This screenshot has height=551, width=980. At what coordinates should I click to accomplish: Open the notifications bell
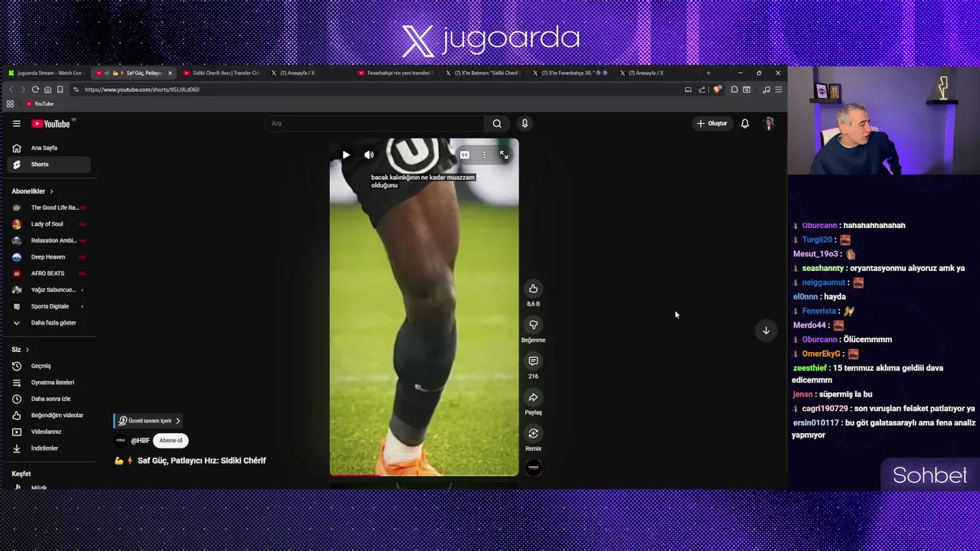744,123
